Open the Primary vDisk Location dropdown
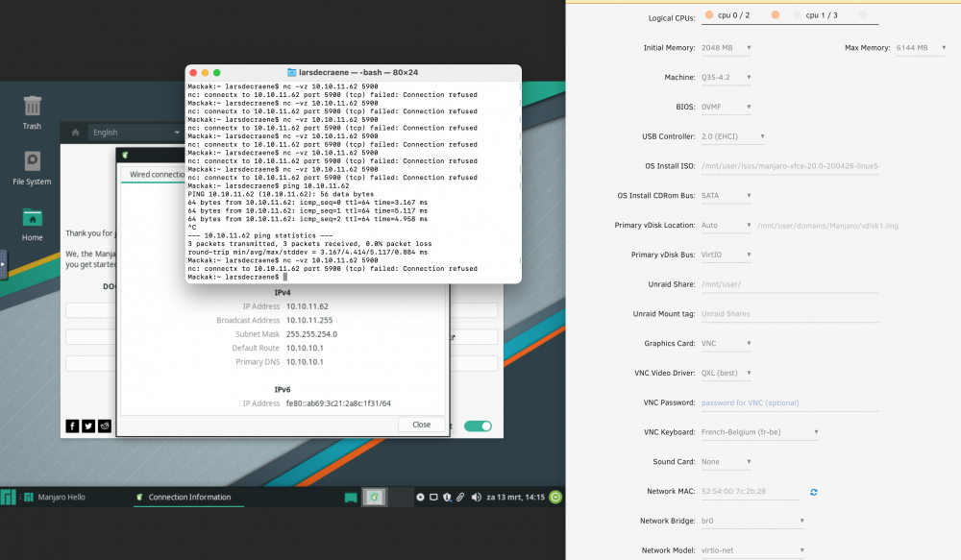This screenshot has height=560, width=961. [727, 226]
